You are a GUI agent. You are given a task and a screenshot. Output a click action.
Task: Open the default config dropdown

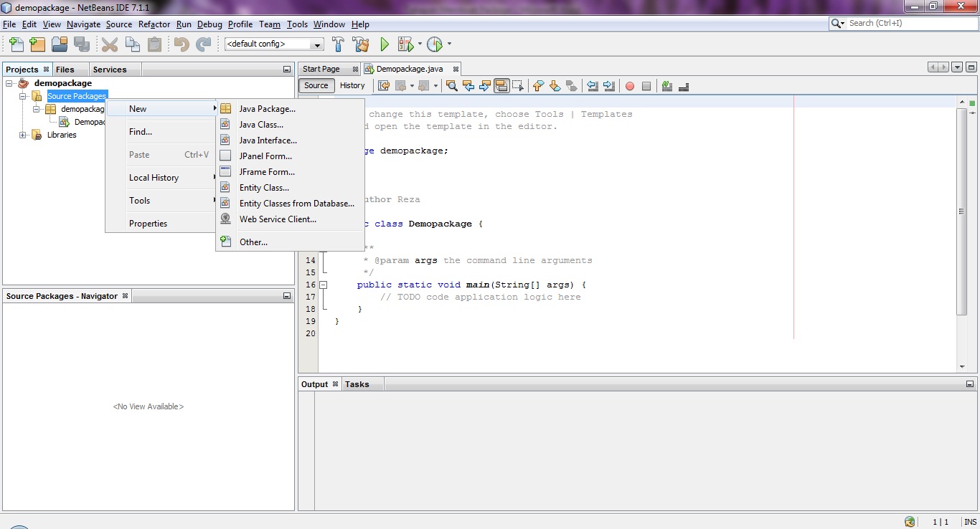(x=316, y=44)
